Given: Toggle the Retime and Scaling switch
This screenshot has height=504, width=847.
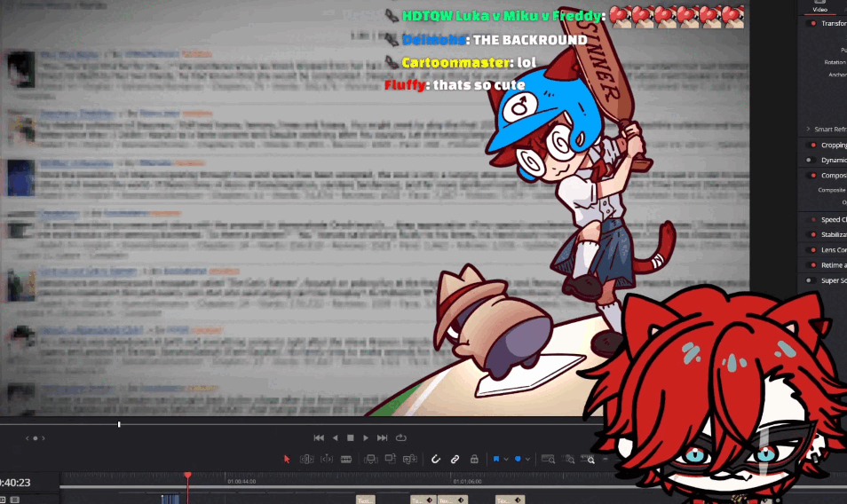Looking at the screenshot, I should coord(812,265).
